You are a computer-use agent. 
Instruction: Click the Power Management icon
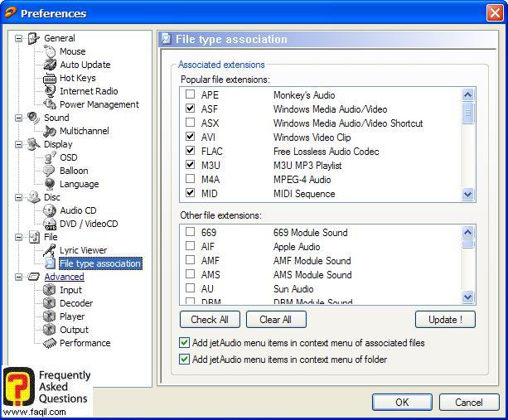(x=50, y=104)
